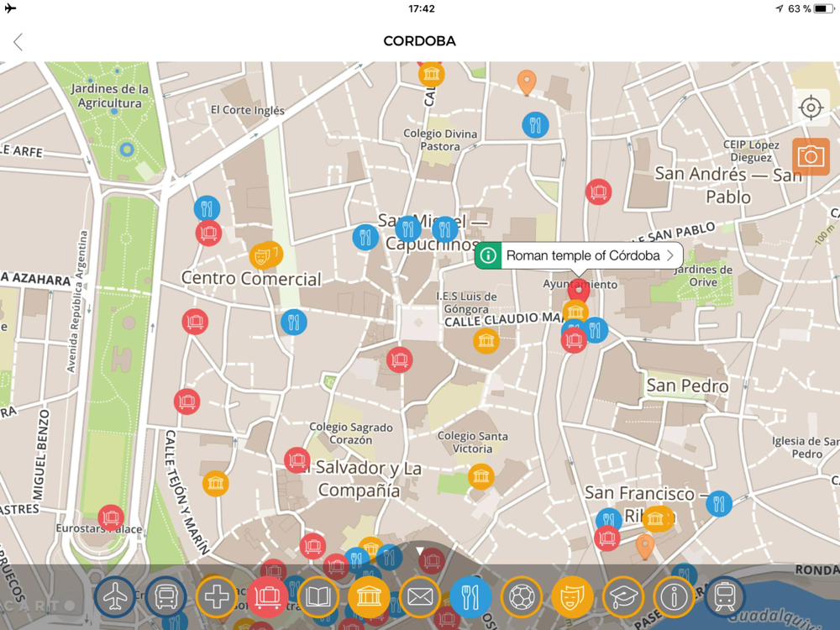Viewport: 840px width, 630px height.
Task: Toggle the train station filter in bottom bar
Action: point(725,596)
